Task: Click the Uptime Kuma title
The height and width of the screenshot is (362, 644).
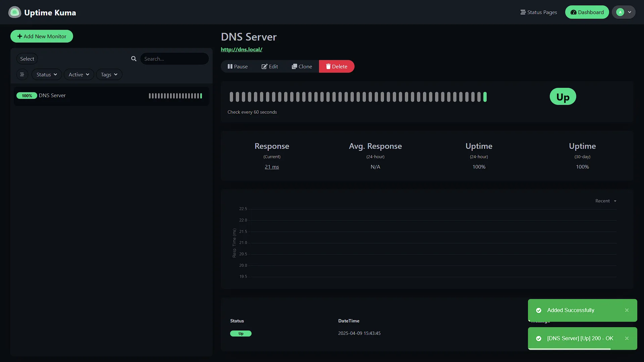Action: (x=50, y=13)
